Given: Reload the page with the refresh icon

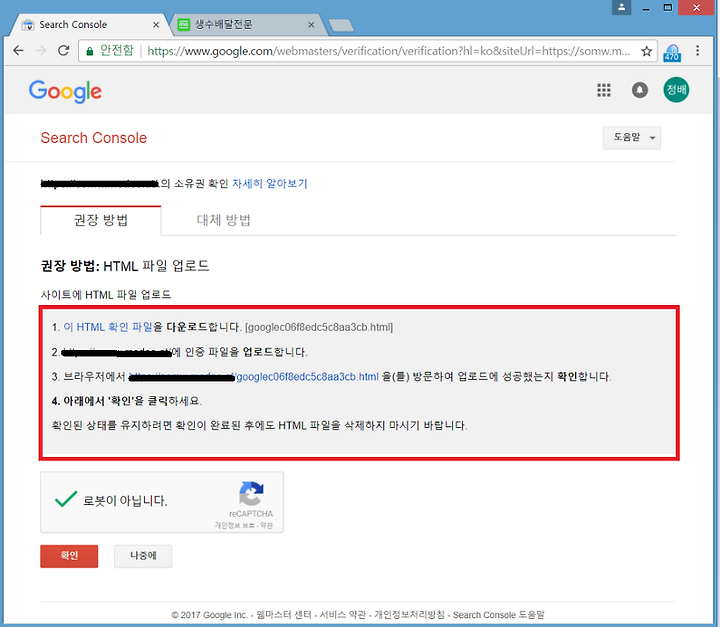Looking at the screenshot, I should click(x=63, y=51).
